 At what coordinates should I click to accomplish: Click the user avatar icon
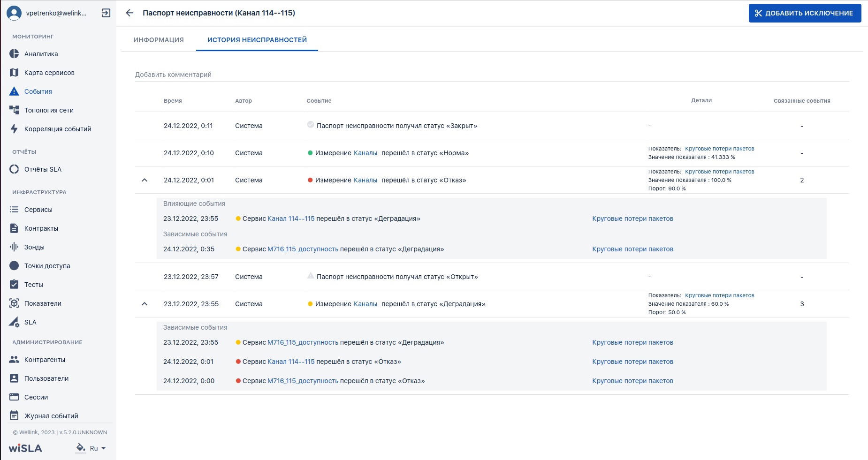pos(14,13)
